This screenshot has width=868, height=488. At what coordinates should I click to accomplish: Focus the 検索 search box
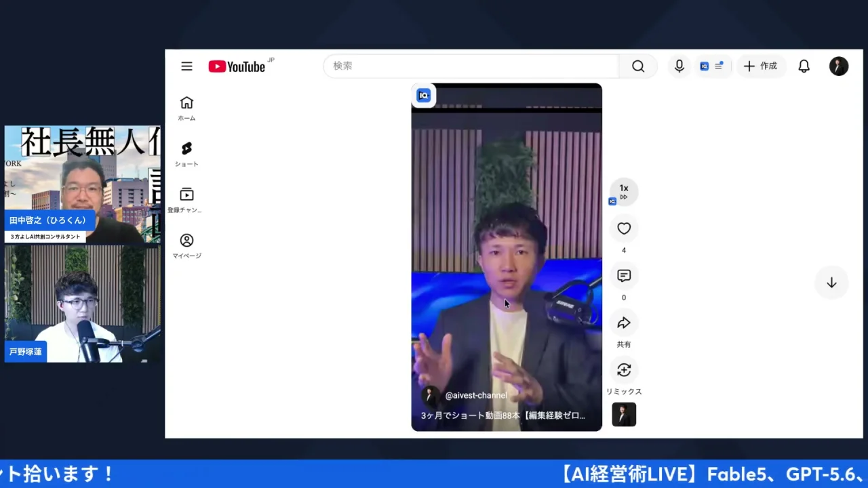[471, 66]
